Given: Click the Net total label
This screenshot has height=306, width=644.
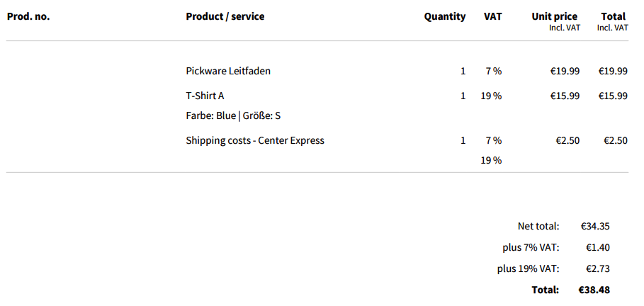Looking at the screenshot, I should (x=538, y=227).
